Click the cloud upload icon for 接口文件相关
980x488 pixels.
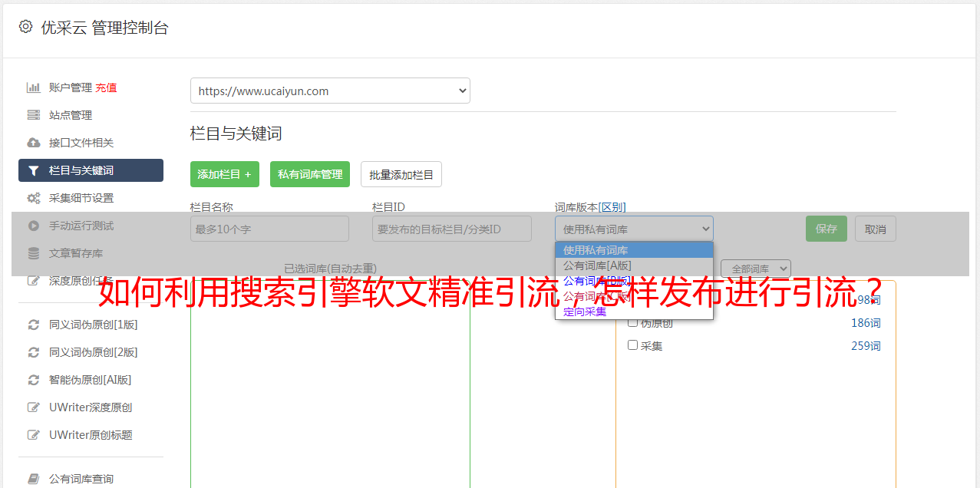(34, 143)
